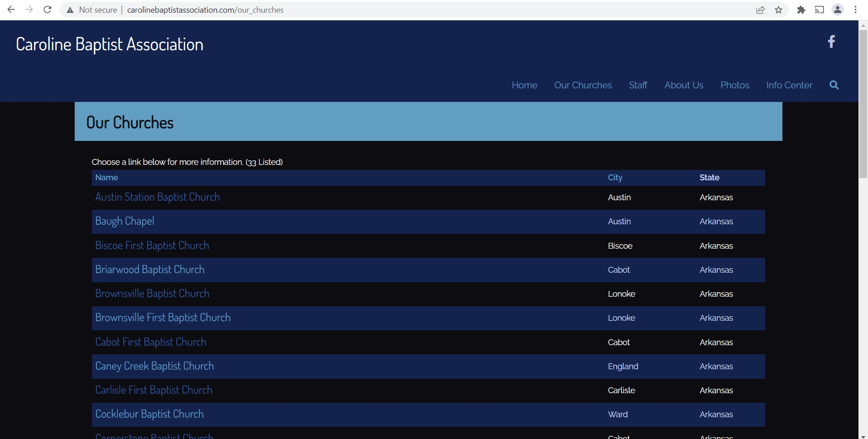Open Cabot First Baptist Church link
868x439 pixels.
pos(151,342)
